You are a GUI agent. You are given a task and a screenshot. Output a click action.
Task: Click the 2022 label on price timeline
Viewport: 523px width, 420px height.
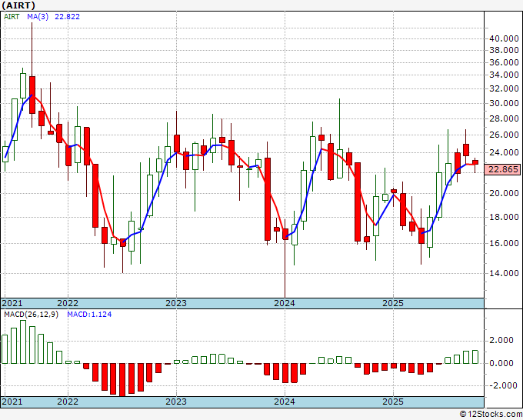click(x=68, y=303)
